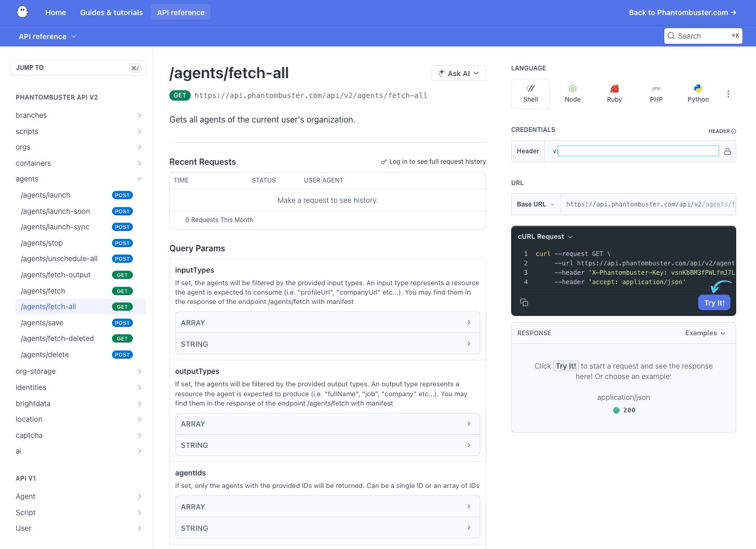Viewport: 756px width, 549px height.
Task: Expand agentIds ARRAY option
Action: pyautogui.click(x=328, y=507)
